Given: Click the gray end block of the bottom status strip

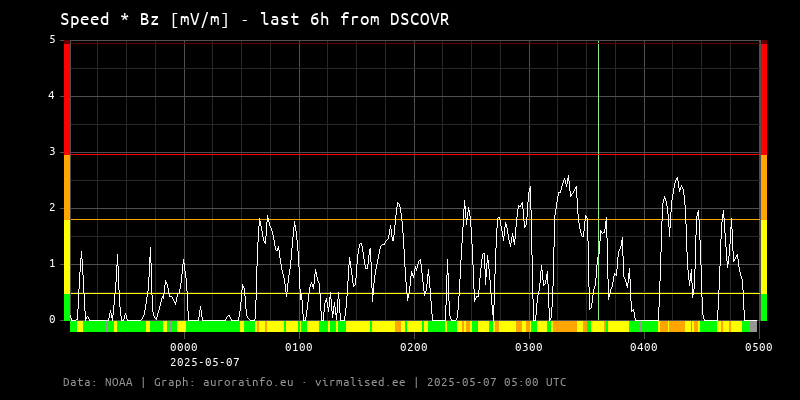Looking at the screenshot, I should click(x=754, y=327).
